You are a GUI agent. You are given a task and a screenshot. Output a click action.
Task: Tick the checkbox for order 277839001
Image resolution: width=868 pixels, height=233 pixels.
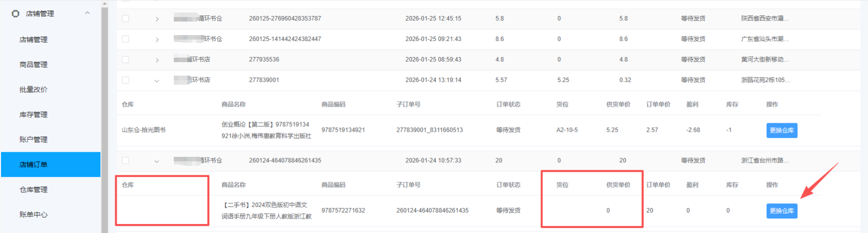click(x=126, y=80)
